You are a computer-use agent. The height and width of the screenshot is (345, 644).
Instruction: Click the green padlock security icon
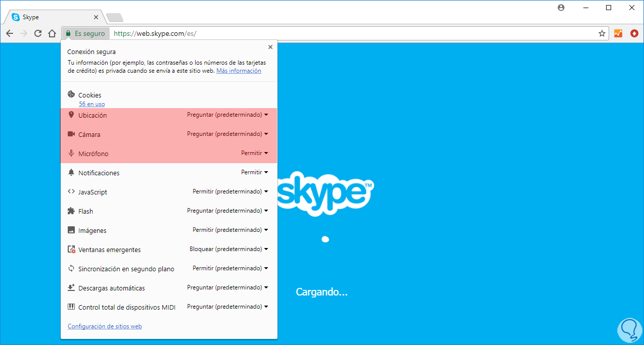point(68,34)
